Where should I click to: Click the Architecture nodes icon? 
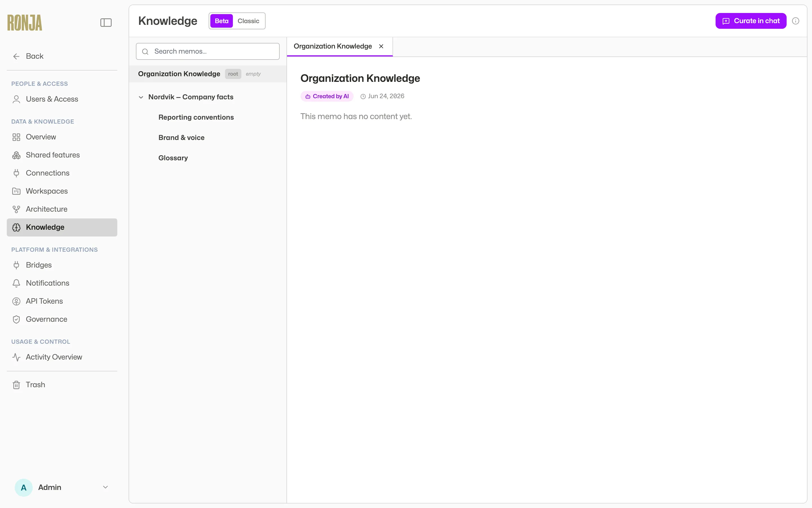[16, 209]
